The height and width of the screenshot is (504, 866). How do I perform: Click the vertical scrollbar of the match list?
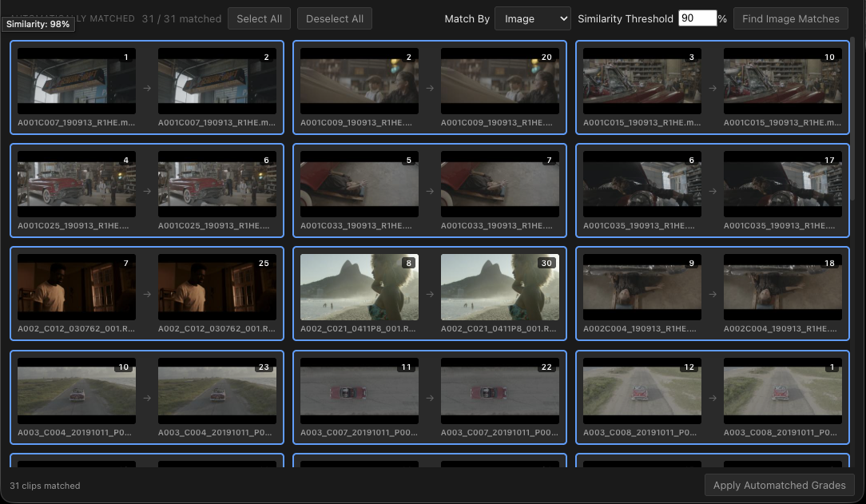[853, 119]
